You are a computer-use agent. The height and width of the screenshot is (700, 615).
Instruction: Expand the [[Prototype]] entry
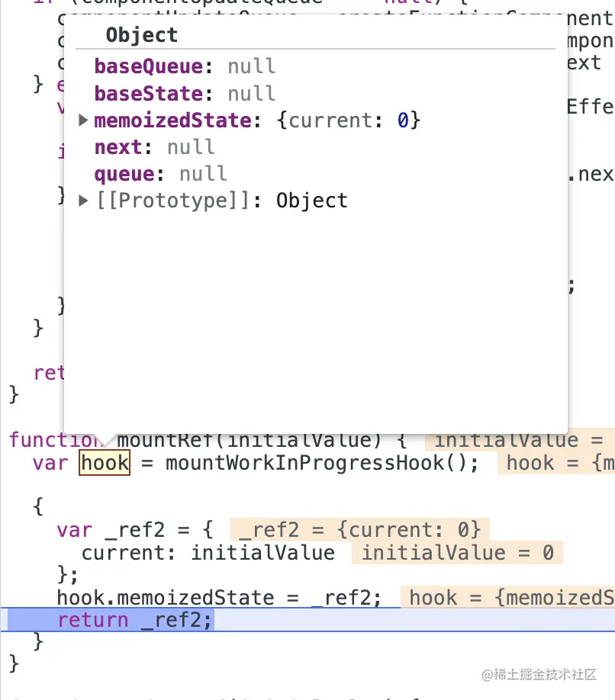[82, 201]
